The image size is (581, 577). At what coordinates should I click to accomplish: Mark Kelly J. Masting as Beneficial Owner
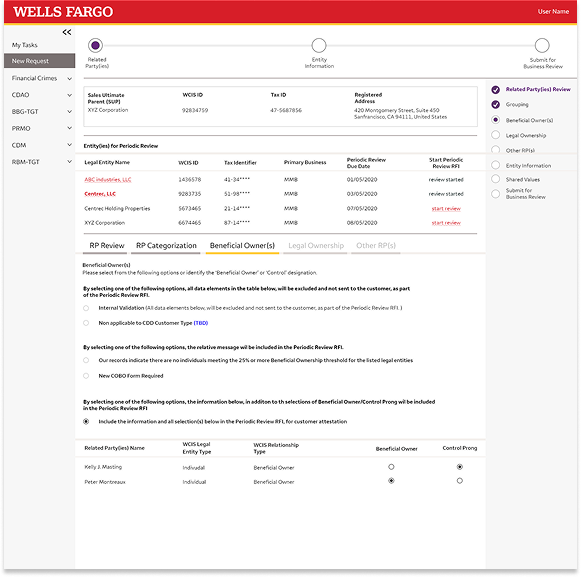391,467
